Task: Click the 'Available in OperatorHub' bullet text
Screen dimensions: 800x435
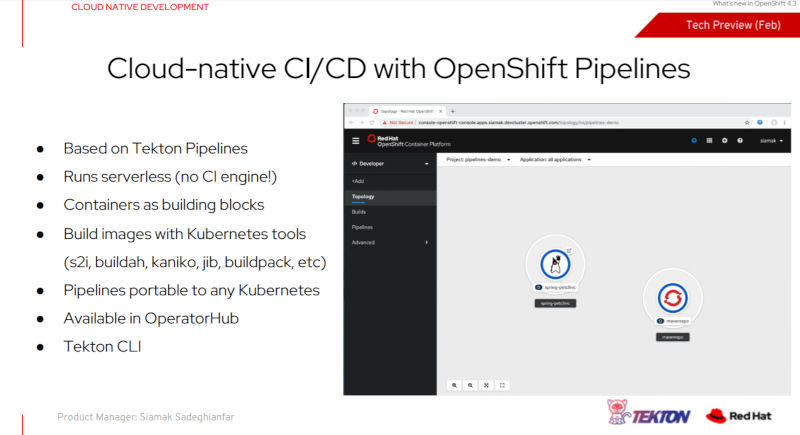Action: [151, 318]
